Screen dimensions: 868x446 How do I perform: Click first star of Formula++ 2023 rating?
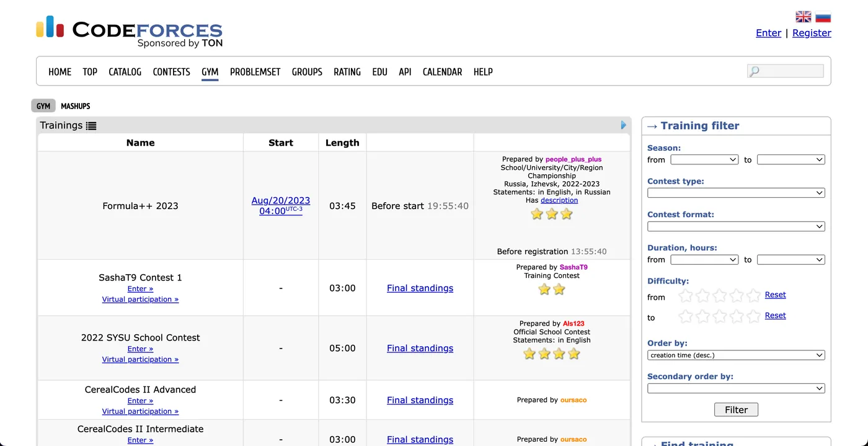pyautogui.click(x=537, y=214)
